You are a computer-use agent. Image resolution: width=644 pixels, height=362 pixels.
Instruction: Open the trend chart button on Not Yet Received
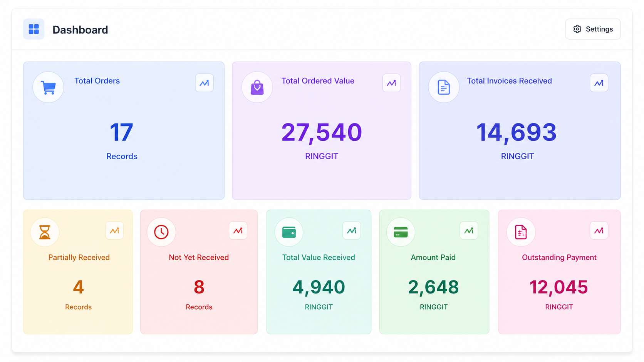238,230
